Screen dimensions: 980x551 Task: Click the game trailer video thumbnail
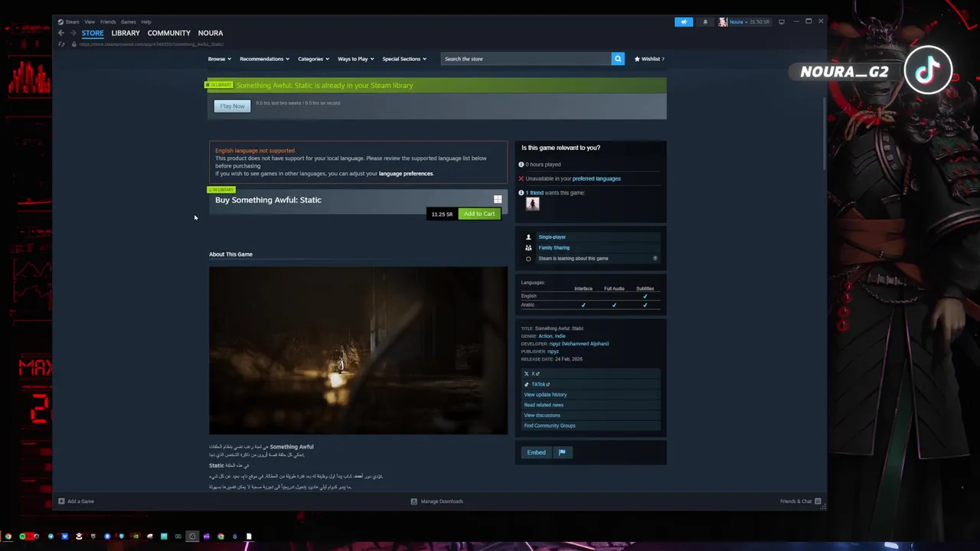point(358,350)
